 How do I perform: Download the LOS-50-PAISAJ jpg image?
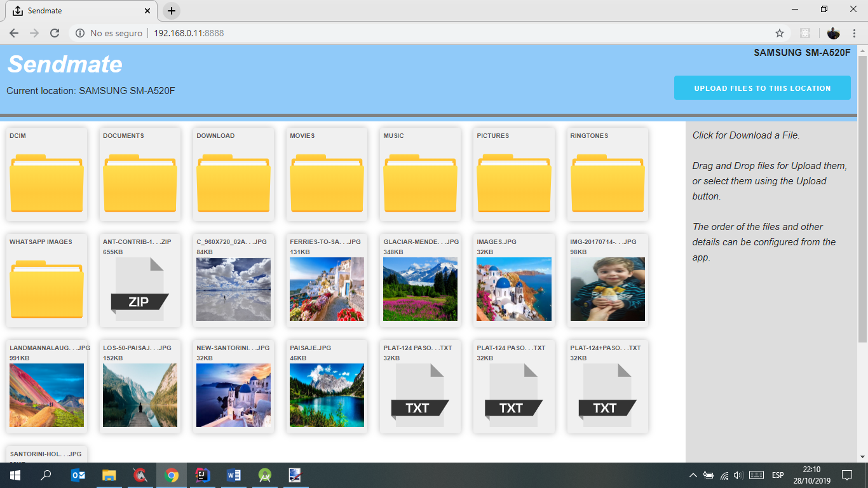(x=140, y=387)
